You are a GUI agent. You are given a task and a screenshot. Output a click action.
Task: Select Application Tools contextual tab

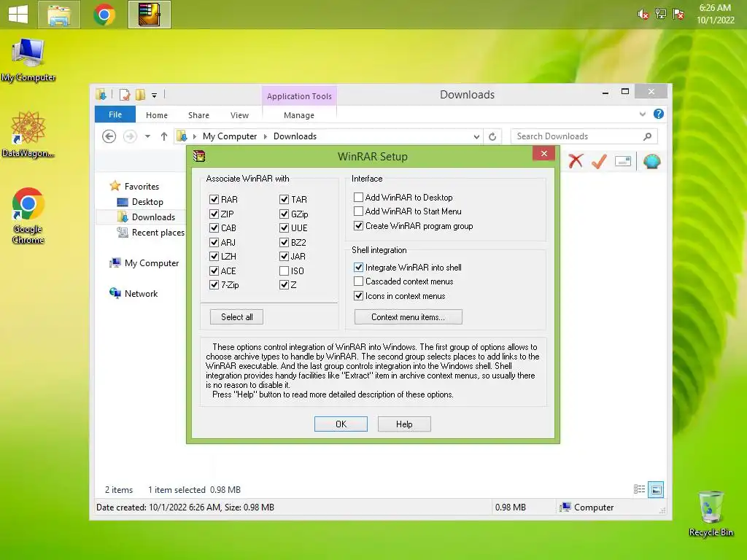pyautogui.click(x=299, y=96)
